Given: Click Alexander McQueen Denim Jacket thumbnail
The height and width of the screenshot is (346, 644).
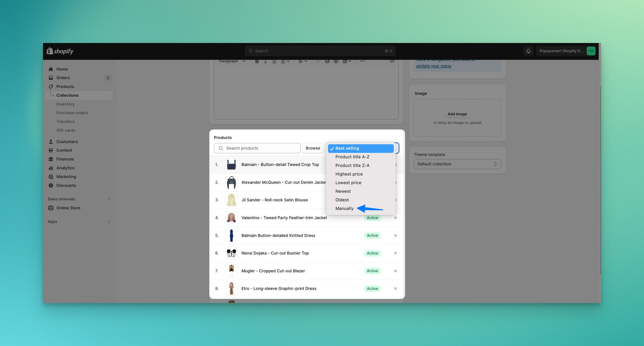Looking at the screenshot, I should pyautogui.click(x=231, y=182).
